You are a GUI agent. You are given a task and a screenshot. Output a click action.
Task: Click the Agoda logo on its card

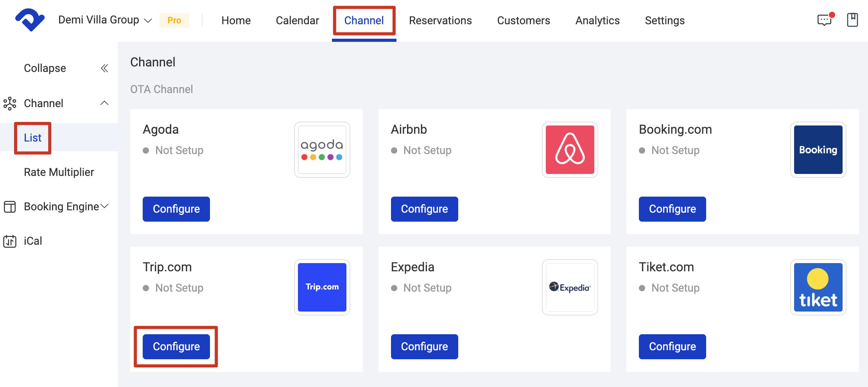pyautogui.click(x=322, y=150)
